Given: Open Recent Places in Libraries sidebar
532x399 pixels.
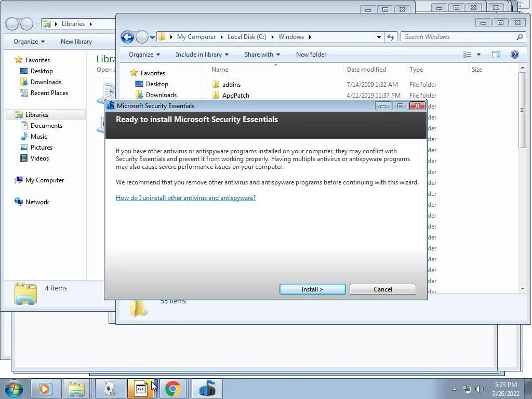Looking at the screenshot, I should click(x=49, y=92).
